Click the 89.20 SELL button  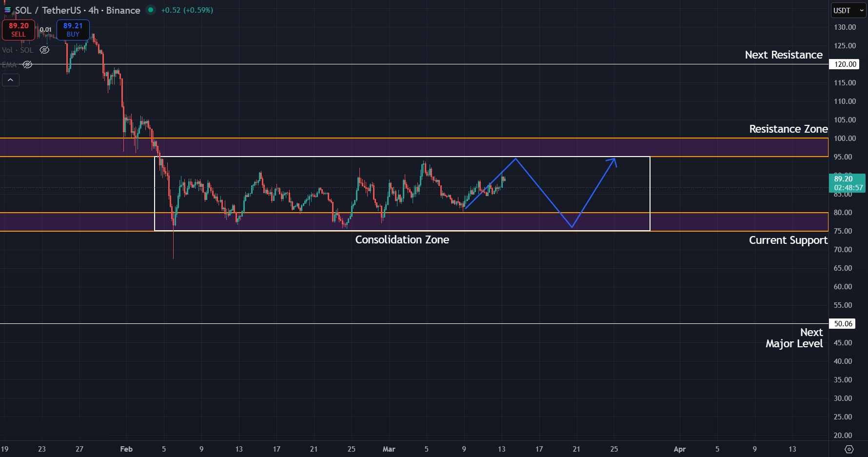pos(18,29)
